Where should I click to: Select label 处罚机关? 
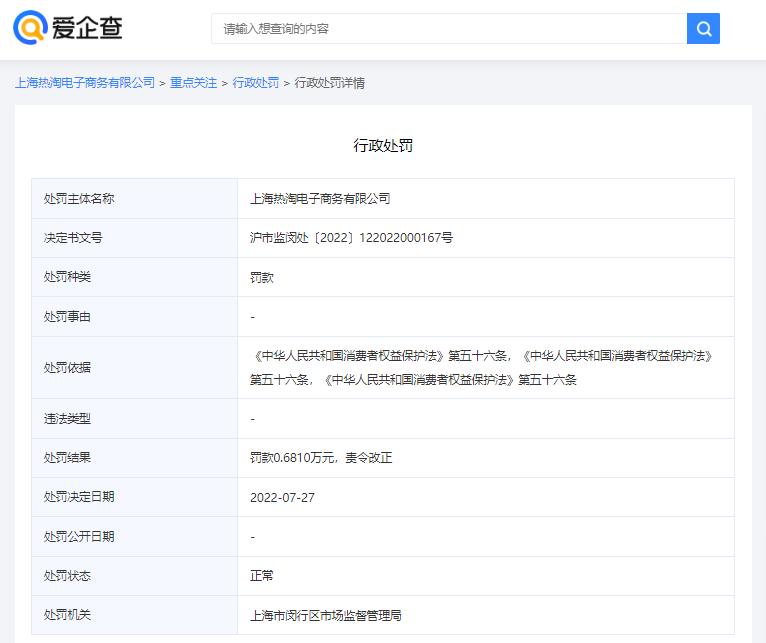point(67,615)
